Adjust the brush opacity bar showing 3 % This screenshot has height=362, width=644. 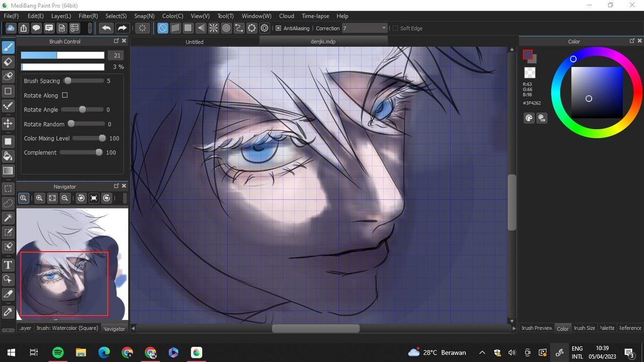click(62, 67)
